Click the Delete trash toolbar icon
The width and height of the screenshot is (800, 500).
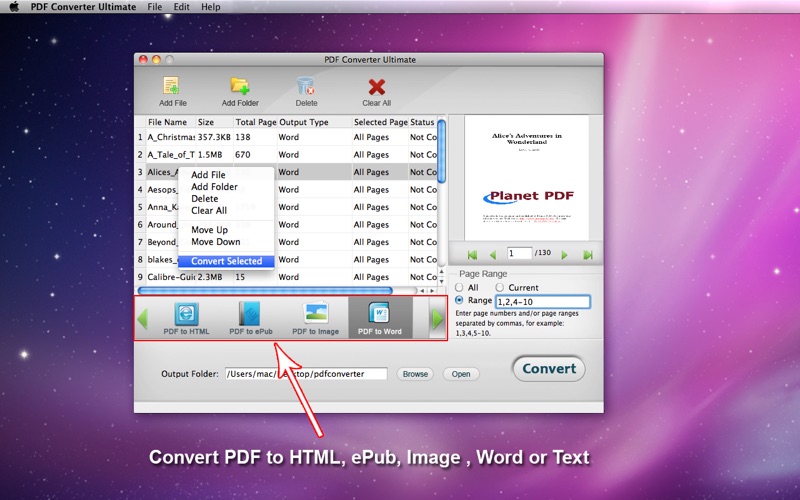point(306,86)
